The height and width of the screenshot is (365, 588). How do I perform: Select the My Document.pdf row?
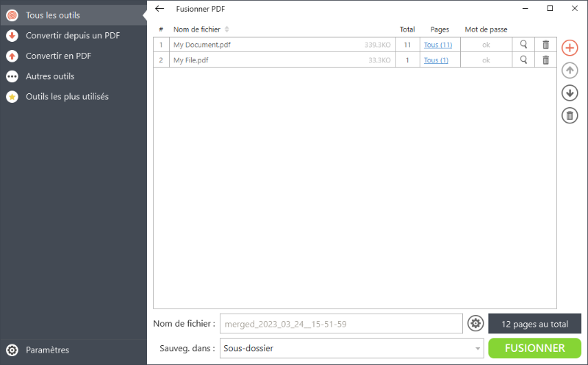355,45
